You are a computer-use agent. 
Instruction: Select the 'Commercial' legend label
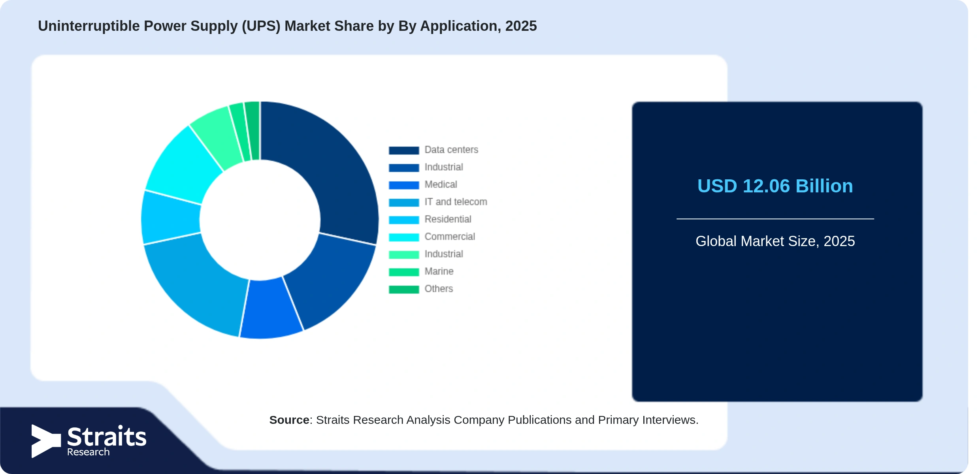tap(450, 237)
